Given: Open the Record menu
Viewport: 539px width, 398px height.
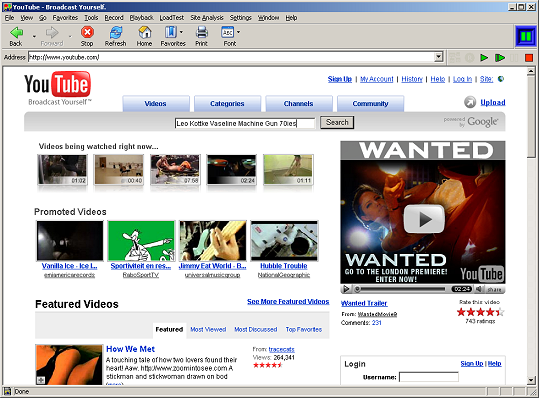Looking at the screenshot, I should (x=114, y=18).
